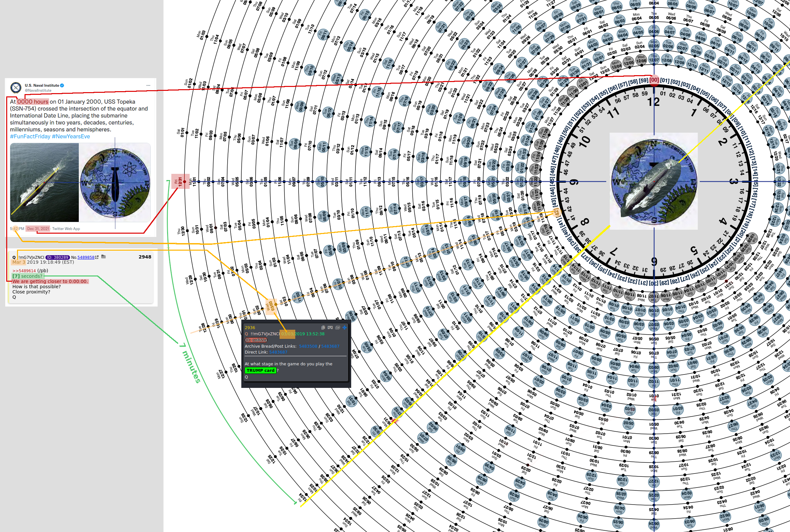Click the submarine emblem at clock center
Viewport: 790px width, 532px height.
[x=654, y=181]
